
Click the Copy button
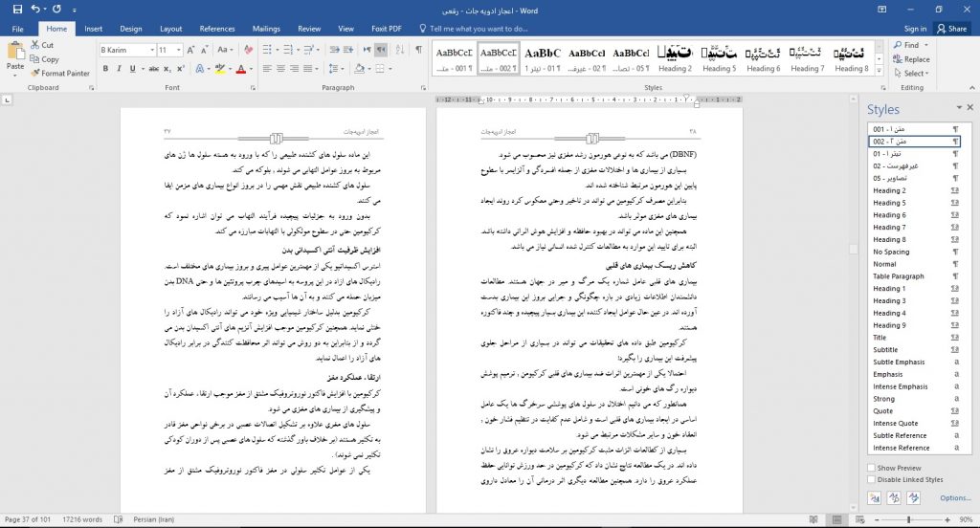click(x=44, y=59)
